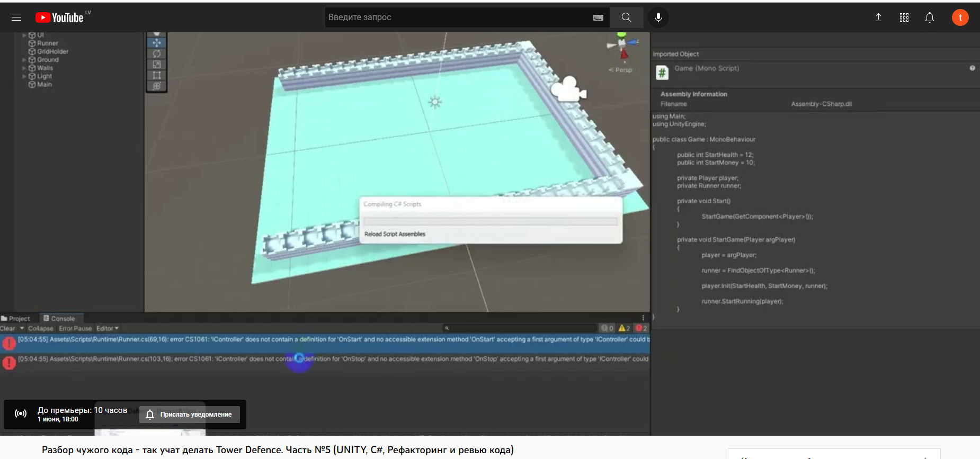Image resolution: width=980 pixels, height=459 pixels.
Task: Click the YouTube upload video icon
Action: point(878,17)
